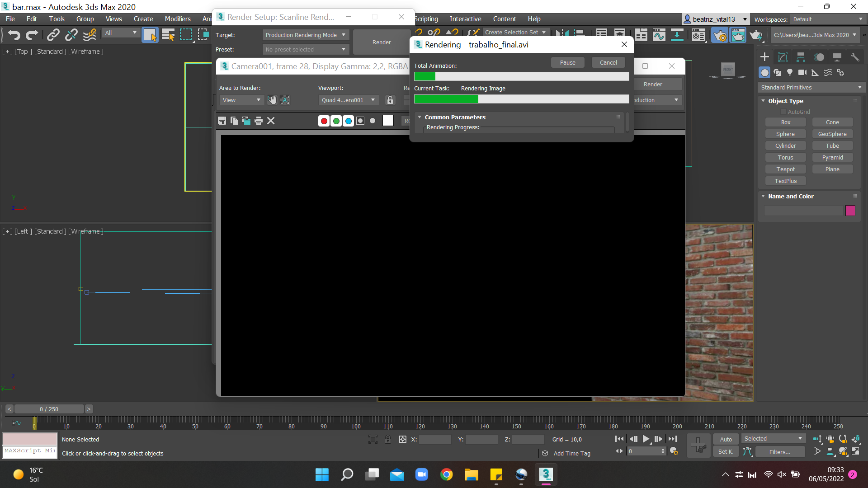The image size is (868, 488).
Task: Click the Auto key button
Action: (726, 439)
